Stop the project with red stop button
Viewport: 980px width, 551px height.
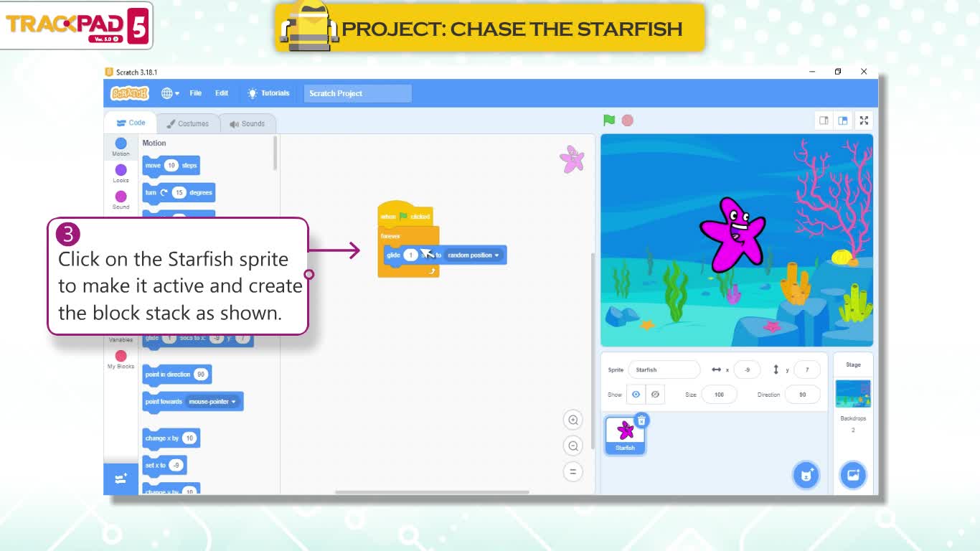(628, 121)
